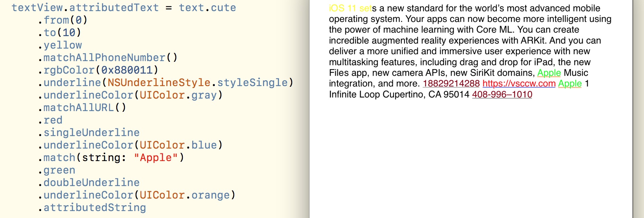Click the .matchAllURL() code line
The width and height of the screenshot is (644, 218).
[x=82, y=108]
